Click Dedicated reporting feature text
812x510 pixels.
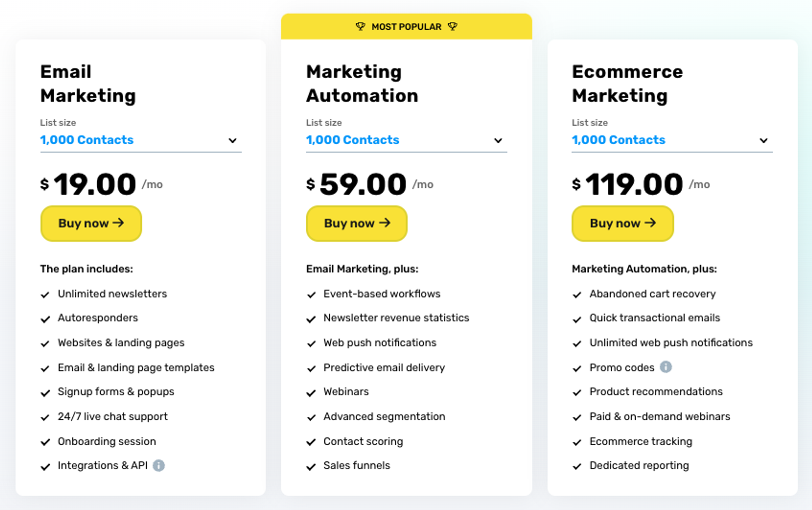coord(639,466)
